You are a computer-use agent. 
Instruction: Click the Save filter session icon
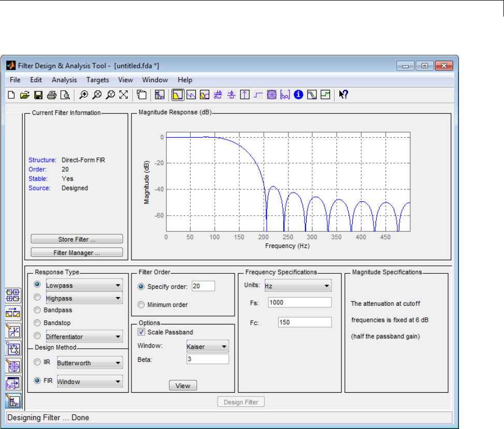(38, 95)
